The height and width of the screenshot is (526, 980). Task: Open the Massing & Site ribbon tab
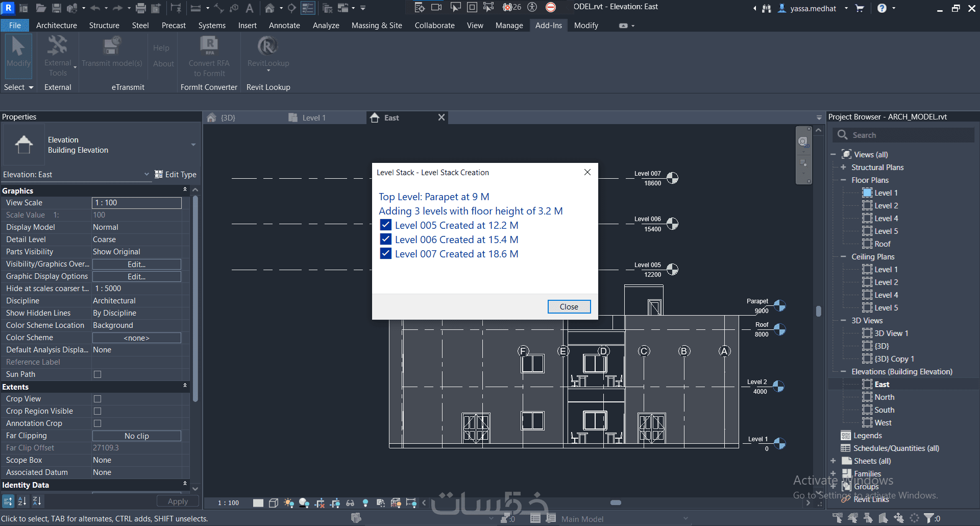click(x=377, y=25)
